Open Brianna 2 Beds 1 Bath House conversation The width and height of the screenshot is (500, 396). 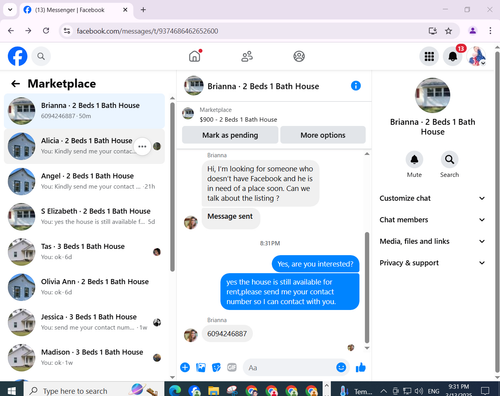(x=84, y=111)
